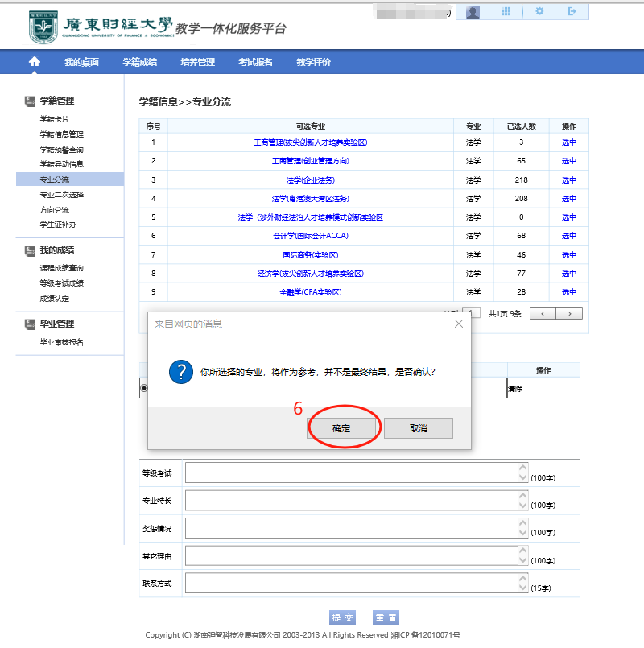Select the radio button in the chosen-major row

pos(144,388)
